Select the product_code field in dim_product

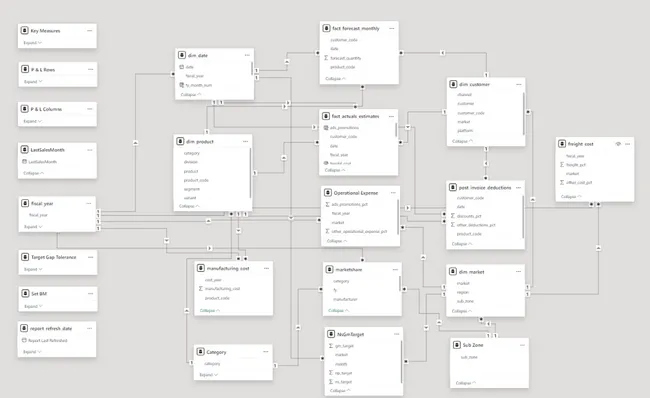[x=196, y=180]
